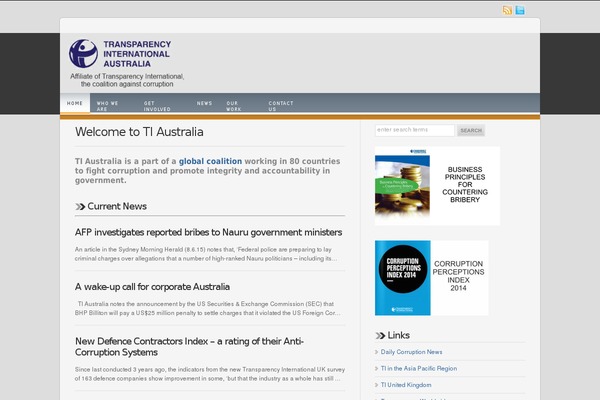Select the Home menu tab
This screenshot has width=600, height=400.
point(75,103)
